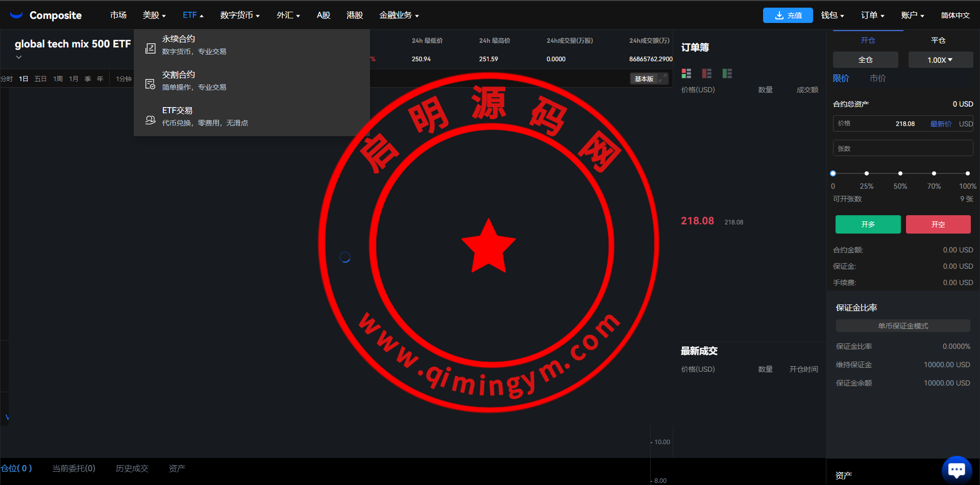The height and width of the screenshot is (485, 980).
Task: Open the 1.00X leverage dropdown
Action: [x=940, y=60]
